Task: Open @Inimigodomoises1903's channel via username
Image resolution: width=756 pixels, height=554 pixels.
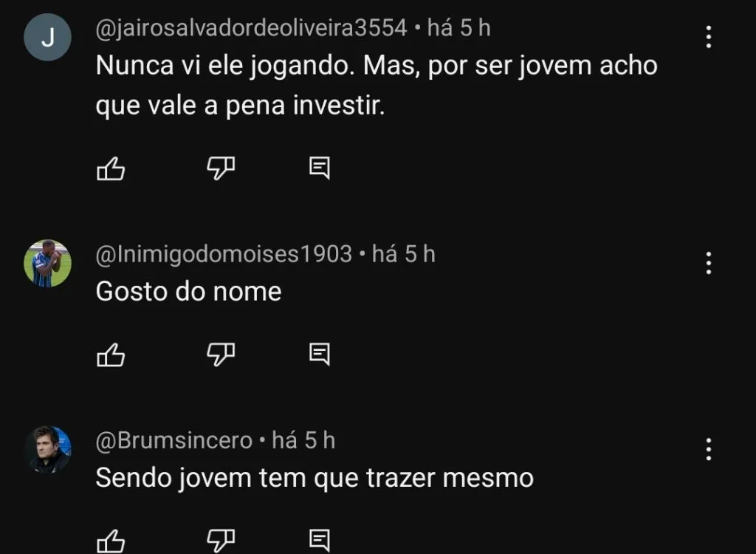Action: pos(223,253)
